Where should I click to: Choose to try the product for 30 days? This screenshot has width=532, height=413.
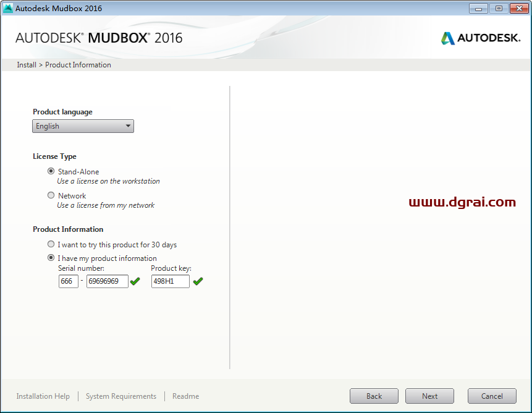[x=51, y=244]
